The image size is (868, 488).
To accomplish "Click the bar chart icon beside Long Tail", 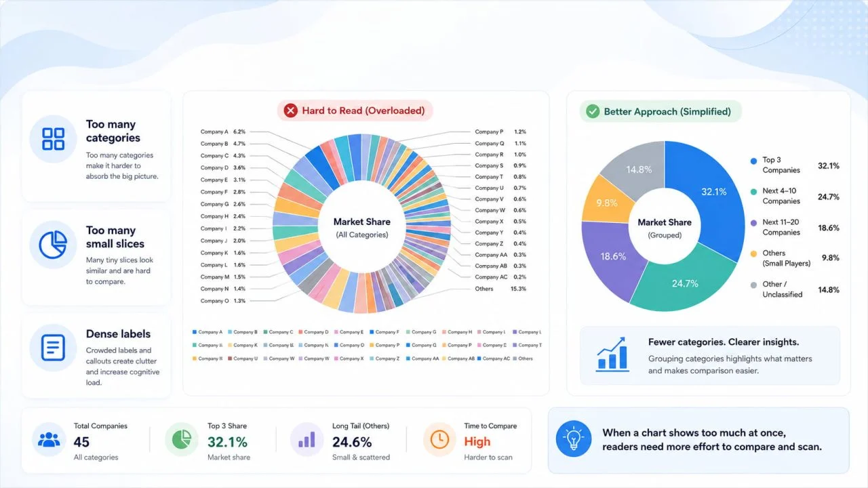I will tap(307, 440).
